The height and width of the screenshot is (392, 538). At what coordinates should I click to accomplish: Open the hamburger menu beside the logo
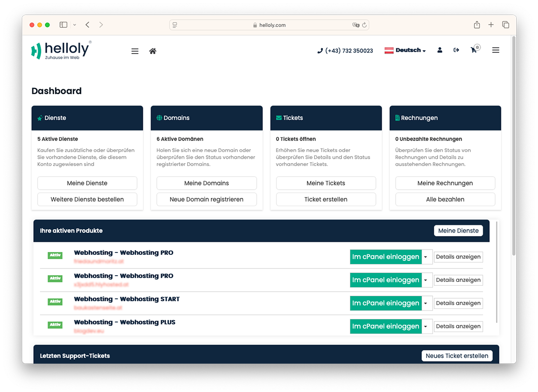[135, 51]
